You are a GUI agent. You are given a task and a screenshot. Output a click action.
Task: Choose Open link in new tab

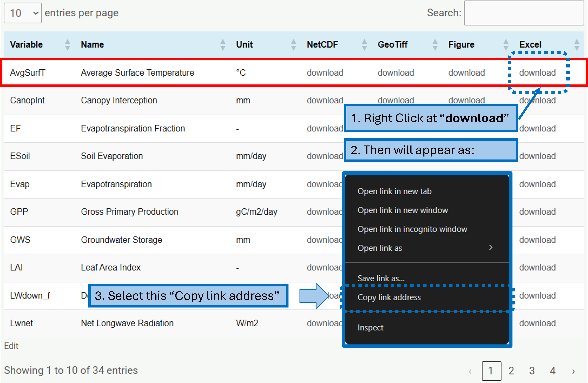tap(395, 191)
